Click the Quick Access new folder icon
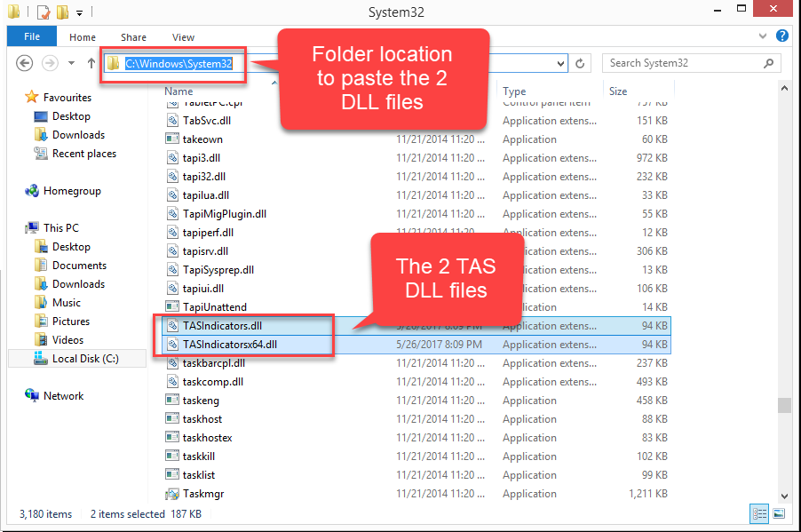Screen dimensions: 801x532 62,12
